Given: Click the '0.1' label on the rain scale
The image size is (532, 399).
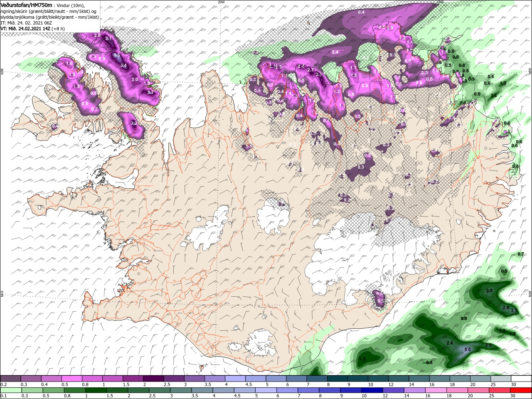Looking at the screenshot, I should click(3, 396).
